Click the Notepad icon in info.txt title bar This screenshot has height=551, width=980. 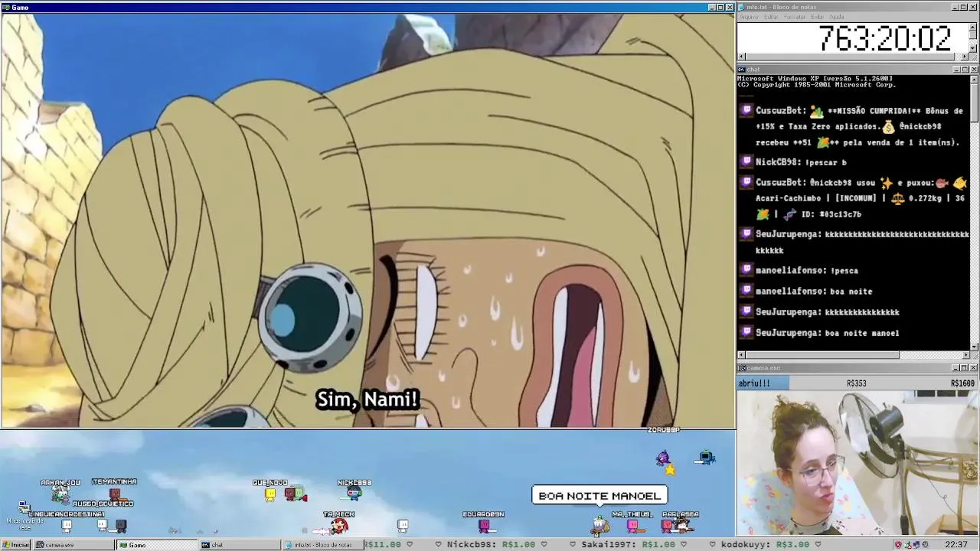pos(742,7)
